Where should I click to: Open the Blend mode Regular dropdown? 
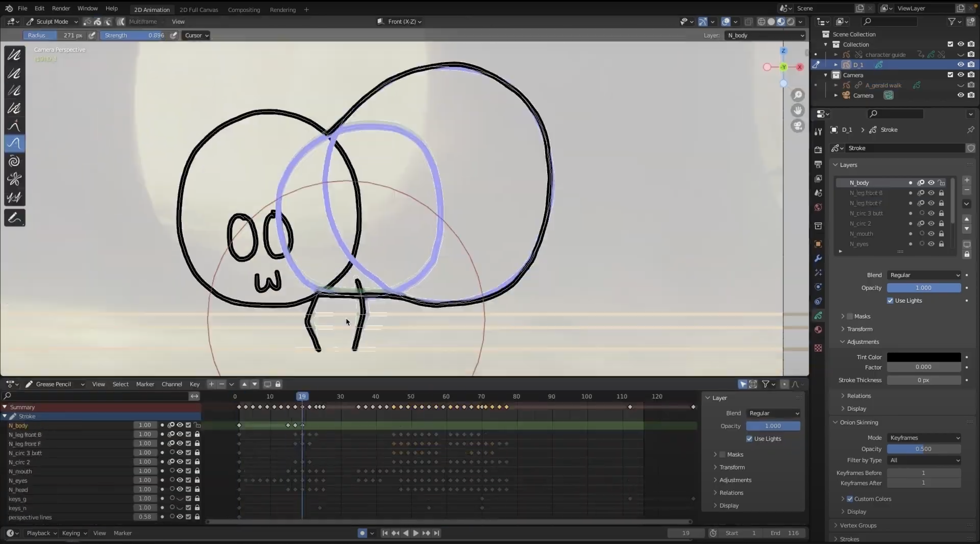(x=924, y=275)
